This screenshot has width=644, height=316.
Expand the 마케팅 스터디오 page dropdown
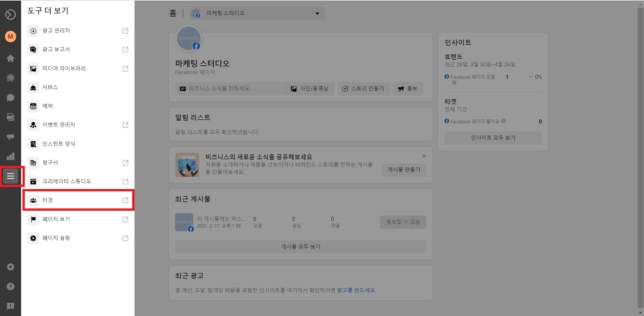[257, 13]
